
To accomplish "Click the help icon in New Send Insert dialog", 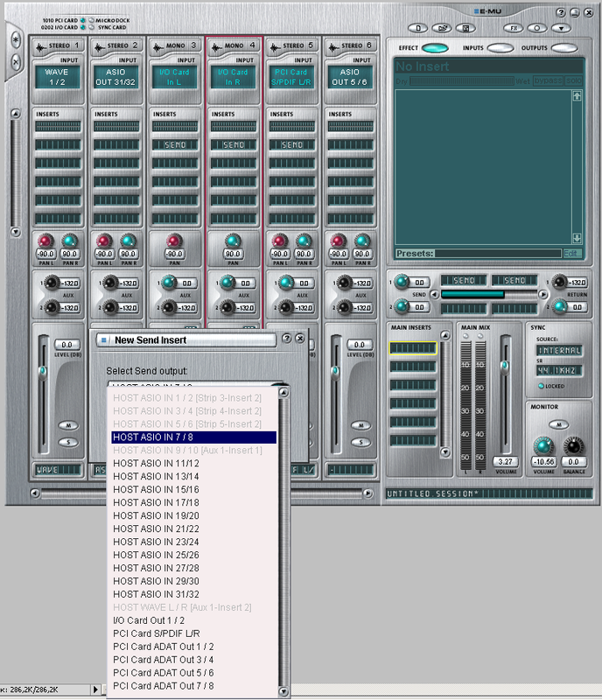I will (x=287, y=339).
